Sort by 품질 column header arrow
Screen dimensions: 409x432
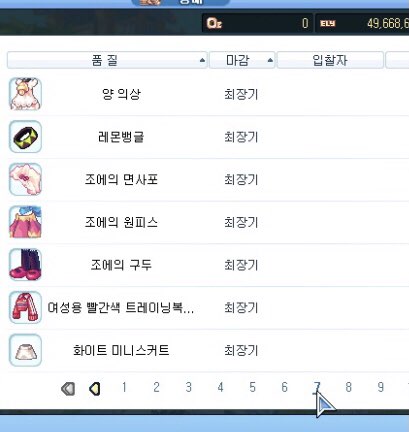pyautogui.click(x=202, y=60)
